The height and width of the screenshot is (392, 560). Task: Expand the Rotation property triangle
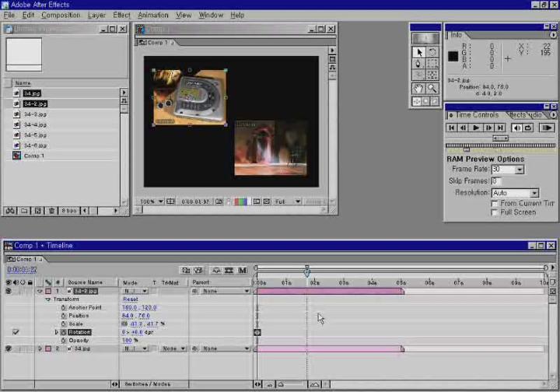[57, 332]
